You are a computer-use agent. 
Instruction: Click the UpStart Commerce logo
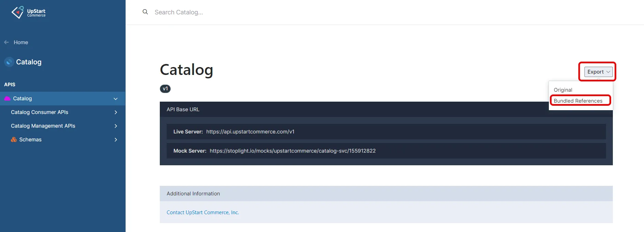[x=28, y=12]
